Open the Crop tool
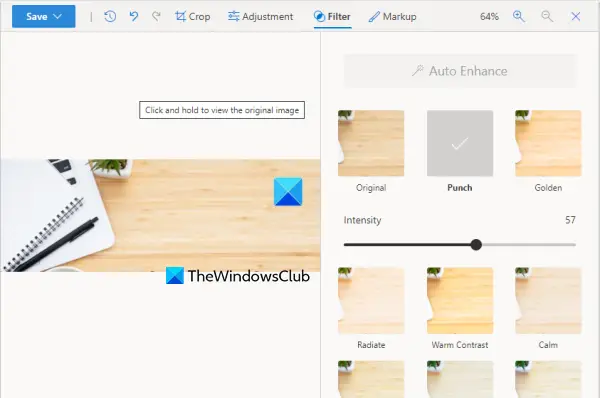 click(x=192, y=16)
